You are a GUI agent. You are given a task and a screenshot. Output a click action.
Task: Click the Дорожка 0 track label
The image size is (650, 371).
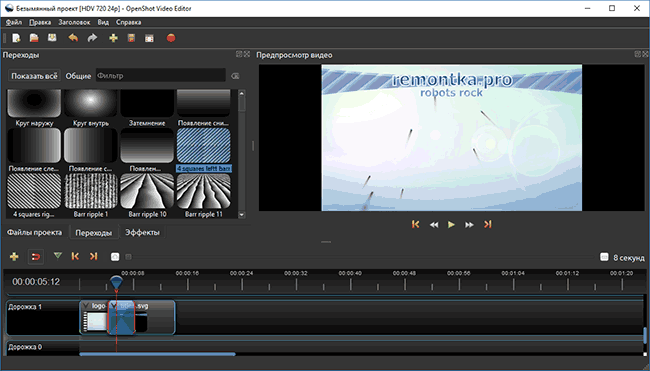(26, 347)
